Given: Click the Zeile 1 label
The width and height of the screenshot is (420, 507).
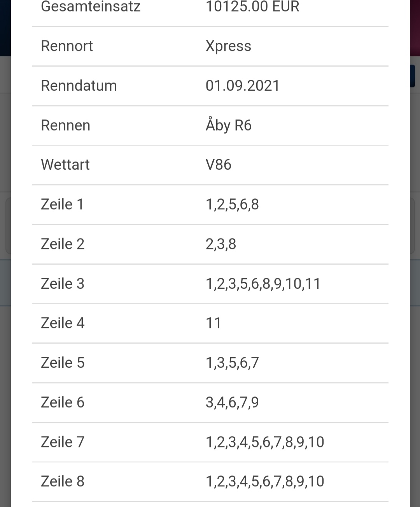Looking at the screenshot, I should (62, 204).
